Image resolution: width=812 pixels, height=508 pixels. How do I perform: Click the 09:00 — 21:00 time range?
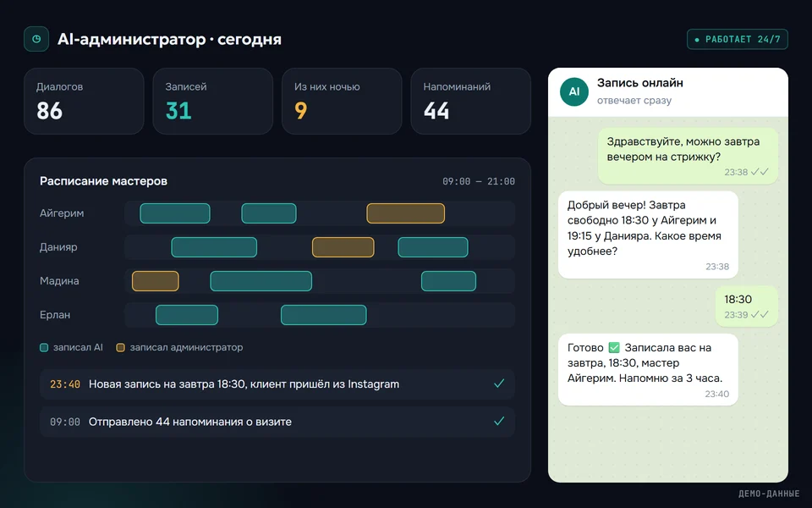[x=479, y=181]
